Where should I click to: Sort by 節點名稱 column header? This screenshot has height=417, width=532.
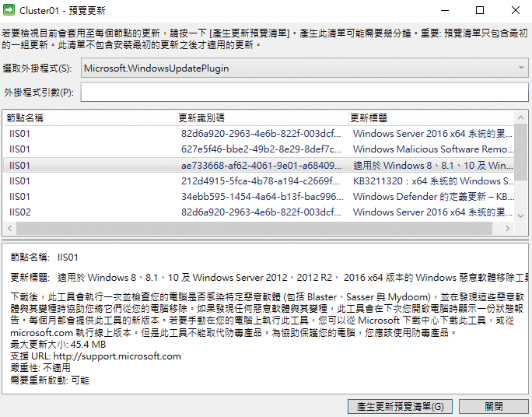click(x=90, y=118)
